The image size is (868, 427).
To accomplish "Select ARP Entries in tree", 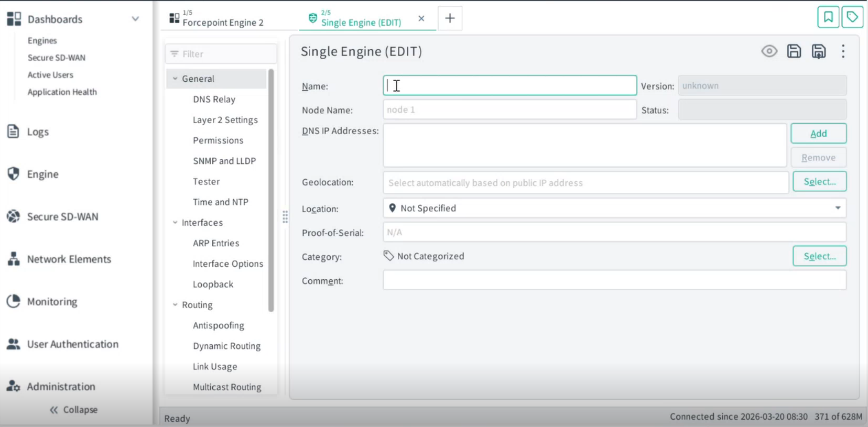I will [x=216, y=243].
